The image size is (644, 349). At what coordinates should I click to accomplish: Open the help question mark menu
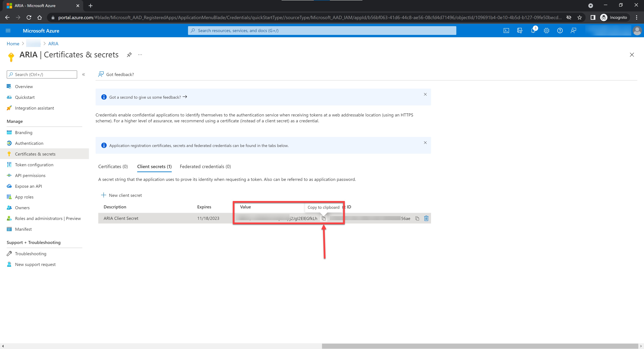pos(560,31)
